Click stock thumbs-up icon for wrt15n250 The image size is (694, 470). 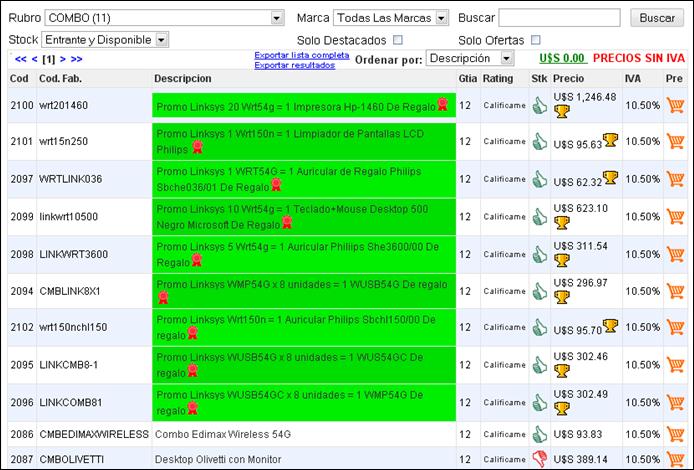(540, 141)
